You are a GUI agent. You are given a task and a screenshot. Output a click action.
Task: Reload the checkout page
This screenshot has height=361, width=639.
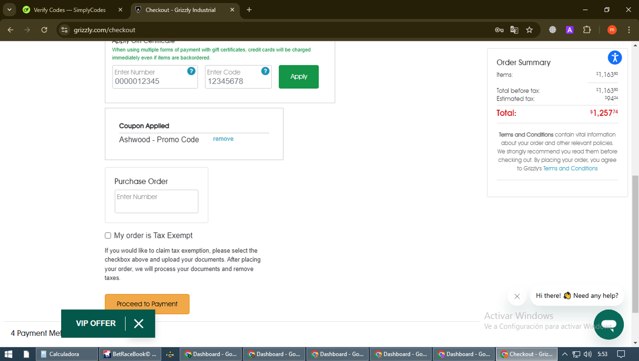point(44,30)
